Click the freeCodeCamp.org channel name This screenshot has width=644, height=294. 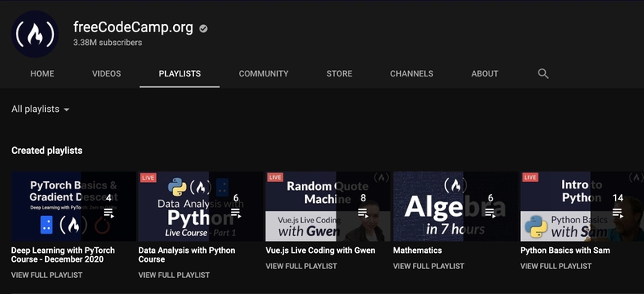click(133, 27)
